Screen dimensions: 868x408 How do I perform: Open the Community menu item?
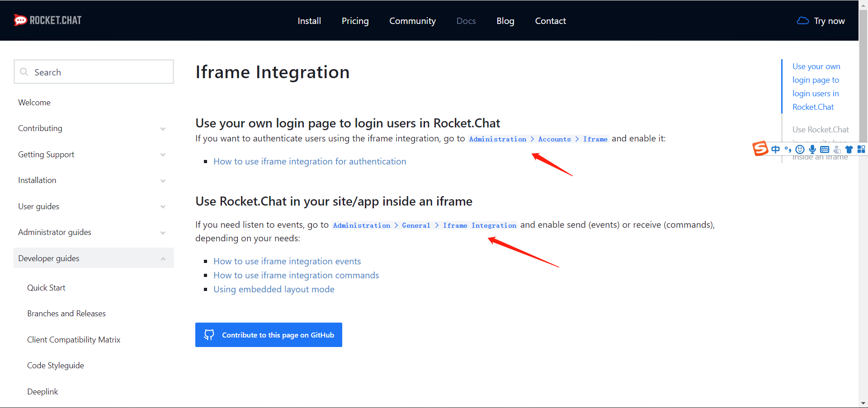tap(412, 21)
